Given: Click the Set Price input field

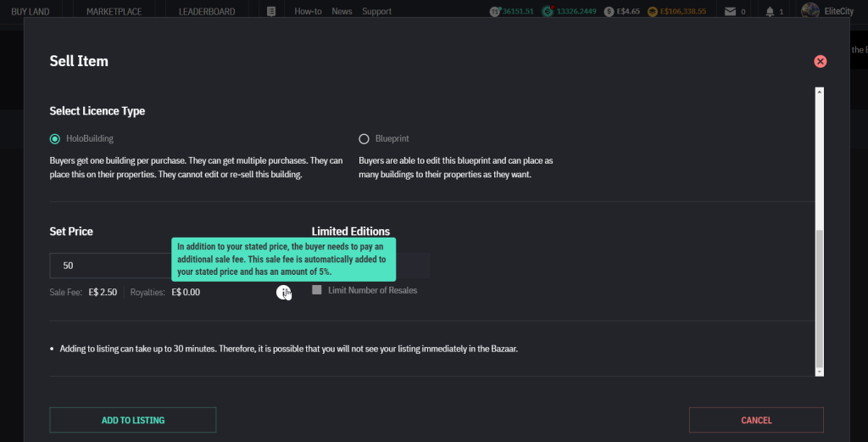Looking at the screenshot, I should coord(110,266).
